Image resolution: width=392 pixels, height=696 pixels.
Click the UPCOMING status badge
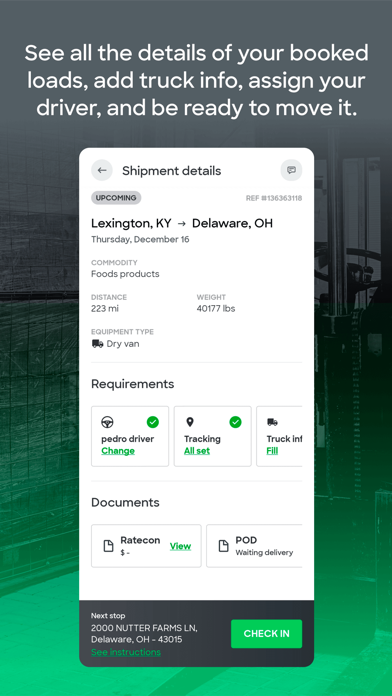click(116, 198)
